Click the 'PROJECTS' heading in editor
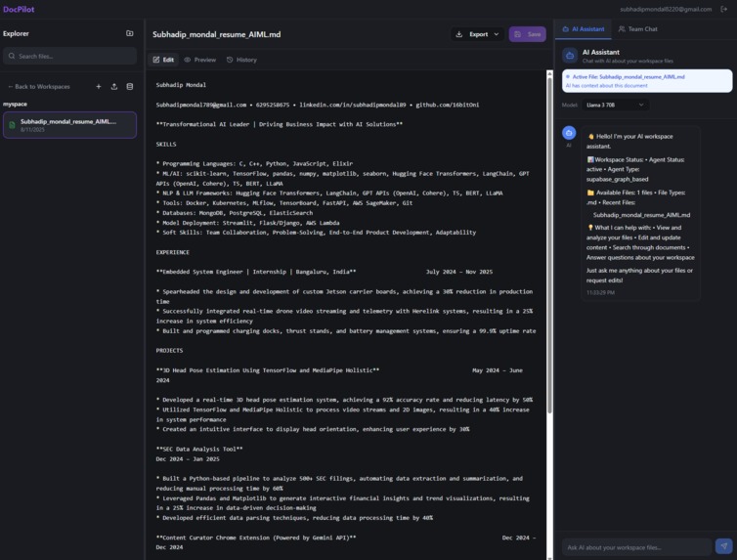This screenshot has height=560, width=737. point(169,351)
